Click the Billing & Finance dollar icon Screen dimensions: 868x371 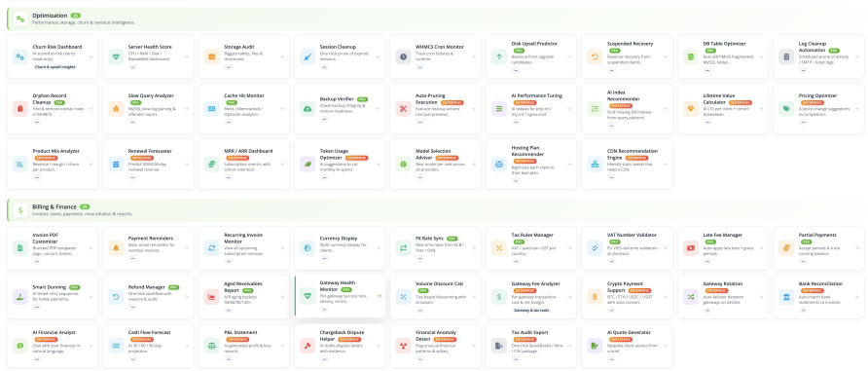point(20,210)
